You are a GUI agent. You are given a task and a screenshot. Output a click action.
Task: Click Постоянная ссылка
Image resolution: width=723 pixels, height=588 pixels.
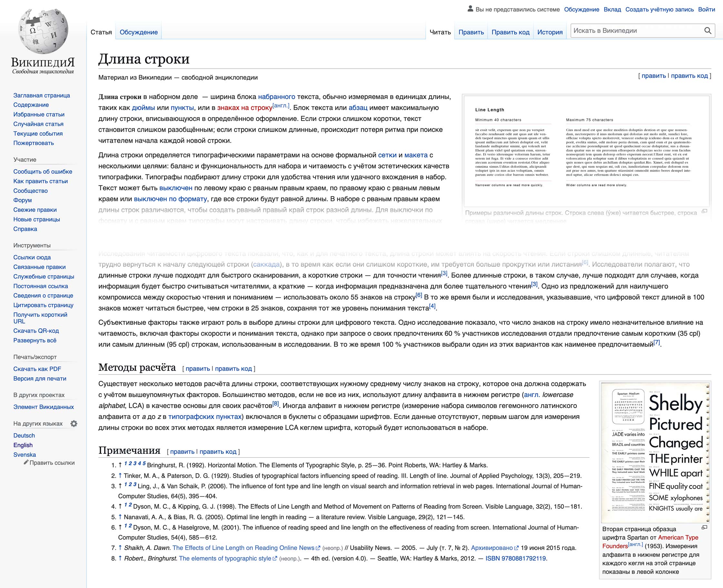click(41, 286)
